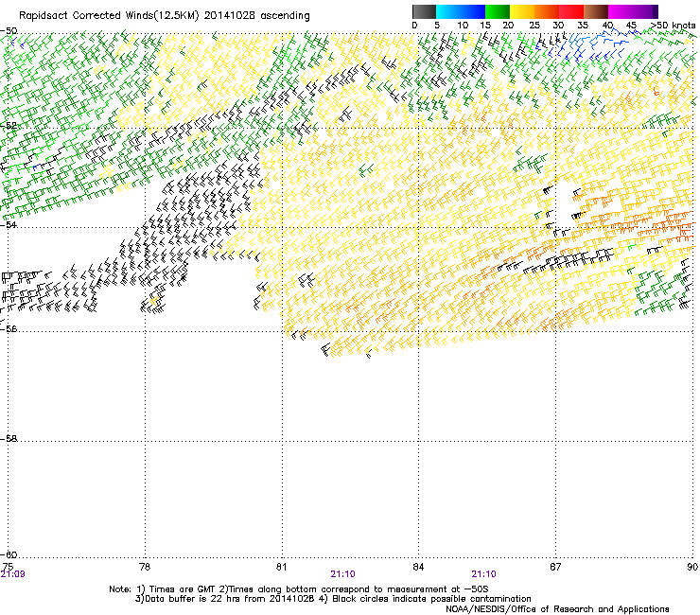Click the gray 0-5 knots legend swatch
The height and width of the screenshot is (615, 700).
pos(424,11)
